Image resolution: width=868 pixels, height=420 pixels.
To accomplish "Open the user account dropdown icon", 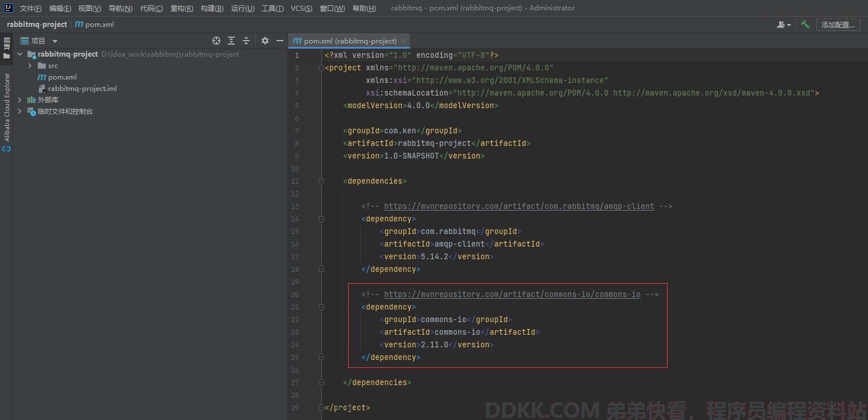I will click(784, 25).
